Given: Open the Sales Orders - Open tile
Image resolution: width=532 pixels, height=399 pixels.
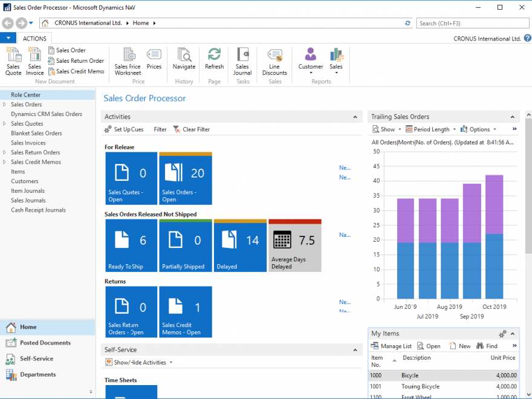Looking at the screenshot, I should (186, 178).
